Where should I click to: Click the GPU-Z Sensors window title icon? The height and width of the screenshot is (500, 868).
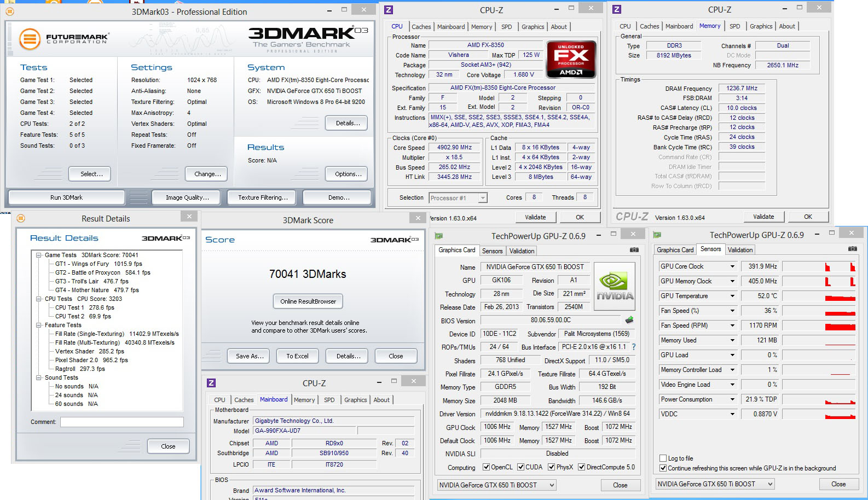(x=657, y=235)
